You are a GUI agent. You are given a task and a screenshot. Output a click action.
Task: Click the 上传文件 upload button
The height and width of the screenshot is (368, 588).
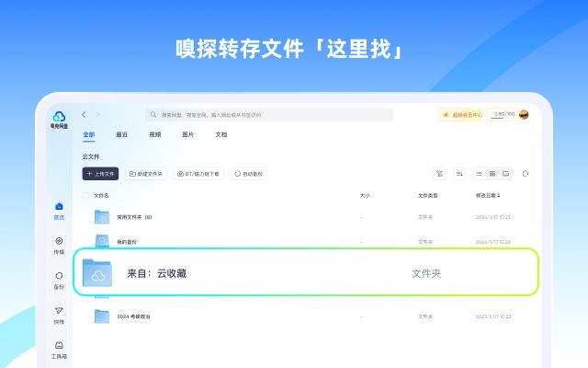click(100, 174)
